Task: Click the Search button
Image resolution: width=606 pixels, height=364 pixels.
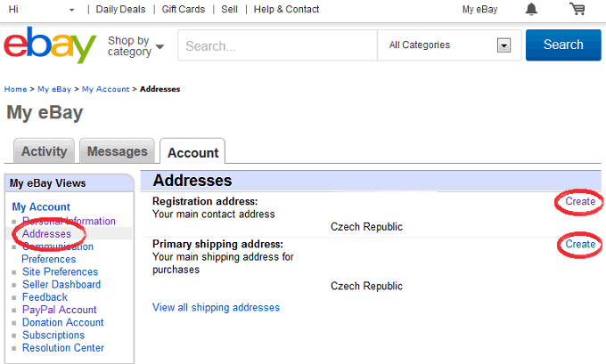Action: [x=563, y=44]
